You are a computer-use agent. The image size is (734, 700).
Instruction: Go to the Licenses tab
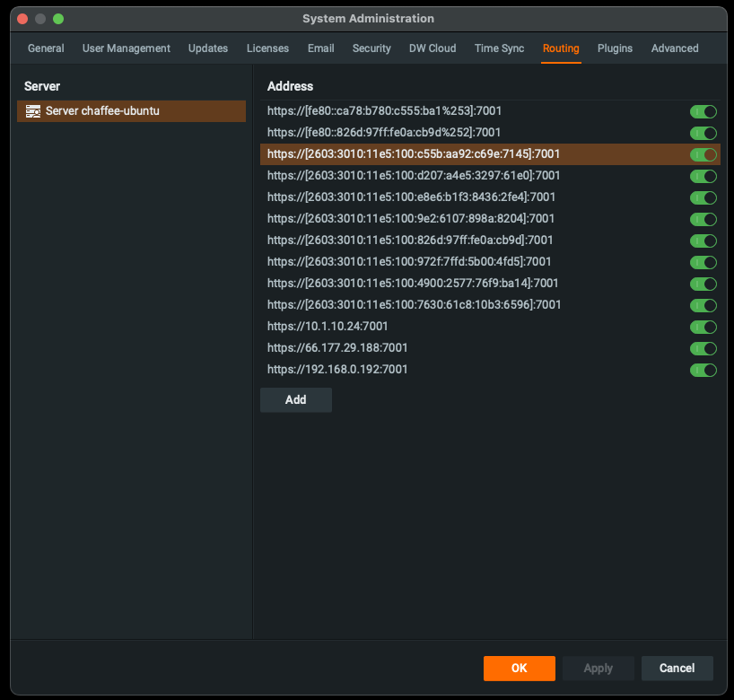tap(267, 48)
